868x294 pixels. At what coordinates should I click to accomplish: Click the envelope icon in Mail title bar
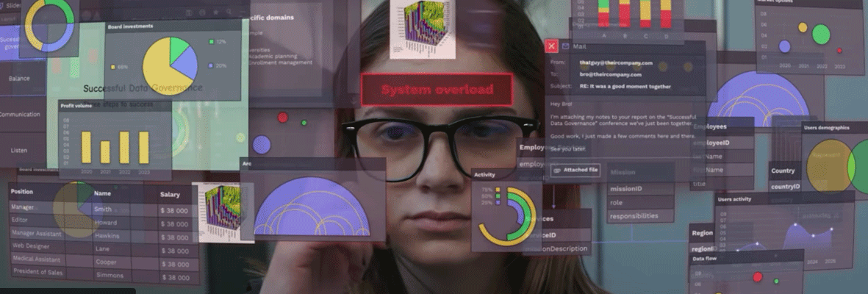pyautogui.click(x=566, y=46)
